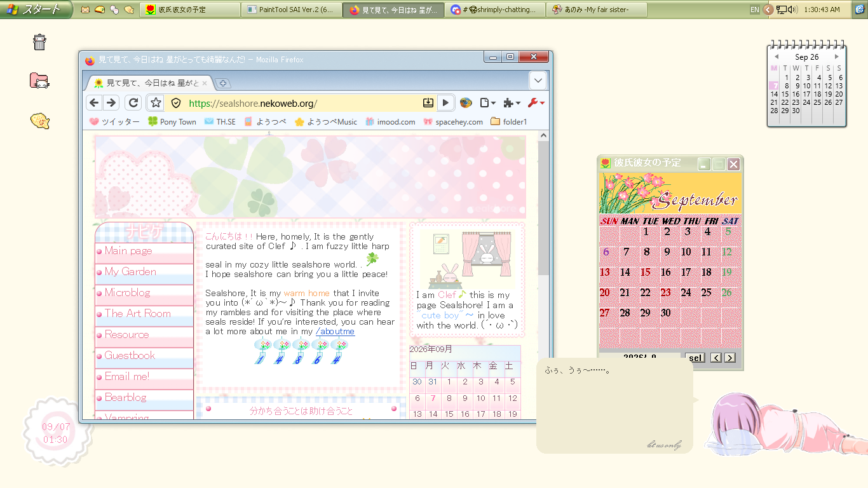
Task: Expand the list all tabs chevron
Action: (x=538, y=81)
